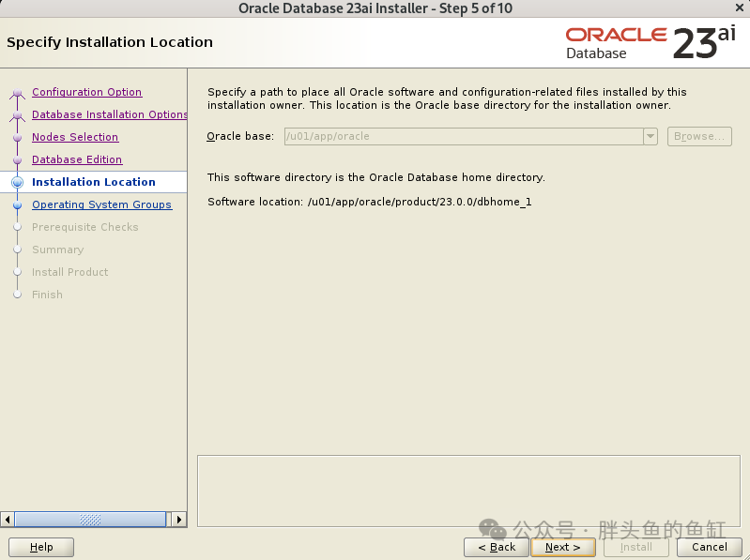Click the Prerequisite Checks step bullet

18,227
